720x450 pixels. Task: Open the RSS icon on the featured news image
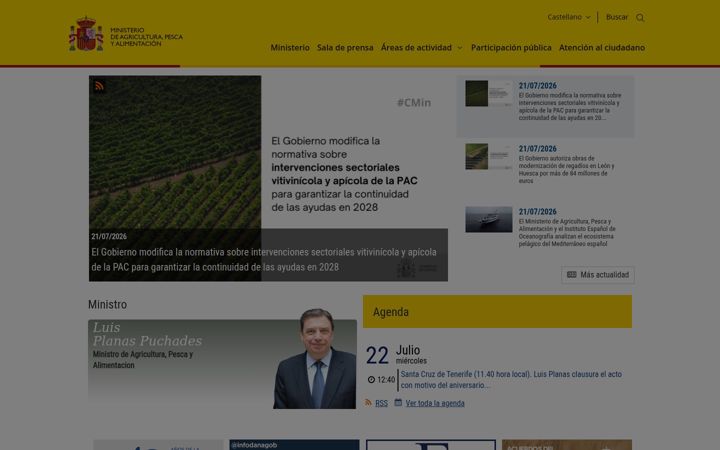[99, 86]
